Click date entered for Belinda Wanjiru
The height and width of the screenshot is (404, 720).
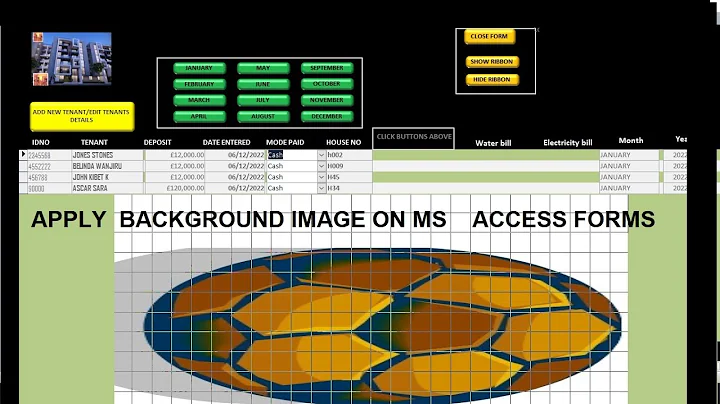pos(236,166)
